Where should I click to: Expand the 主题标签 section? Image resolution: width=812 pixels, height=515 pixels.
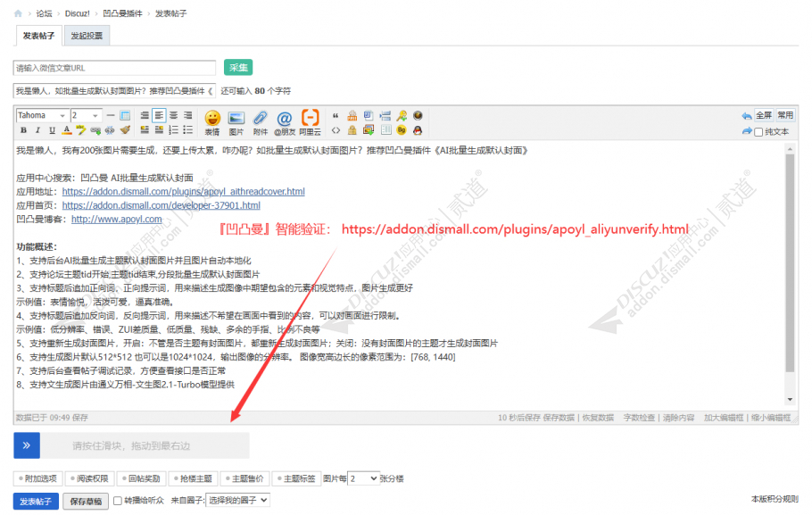click(x=297, y=478)
